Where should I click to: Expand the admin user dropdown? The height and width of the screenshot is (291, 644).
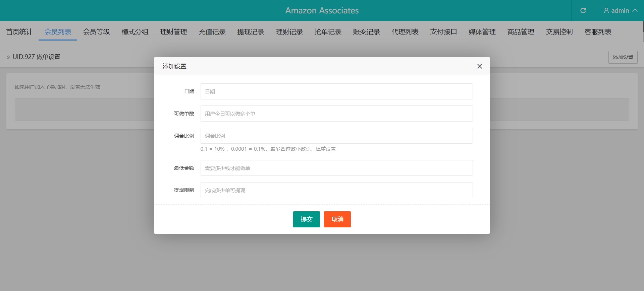point(620,11)
